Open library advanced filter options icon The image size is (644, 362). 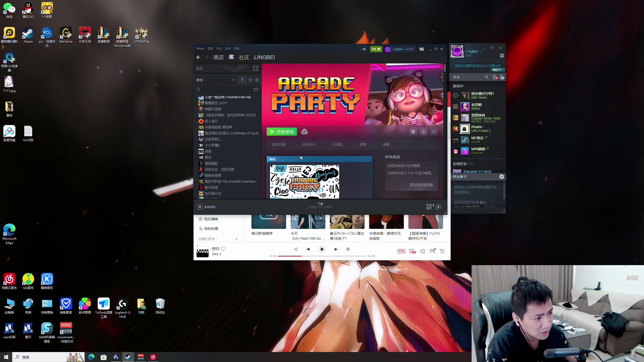[x=256, y=89]
